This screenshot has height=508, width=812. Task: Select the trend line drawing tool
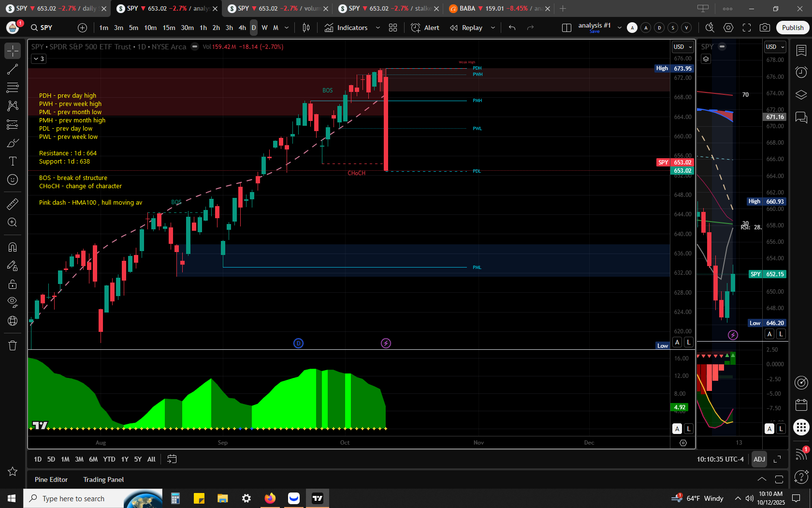[13, 69]
